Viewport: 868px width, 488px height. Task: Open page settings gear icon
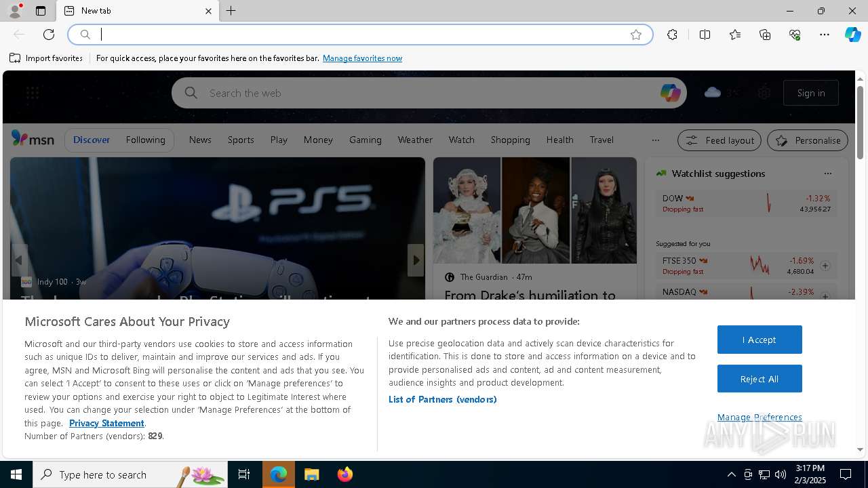point(764,93)
